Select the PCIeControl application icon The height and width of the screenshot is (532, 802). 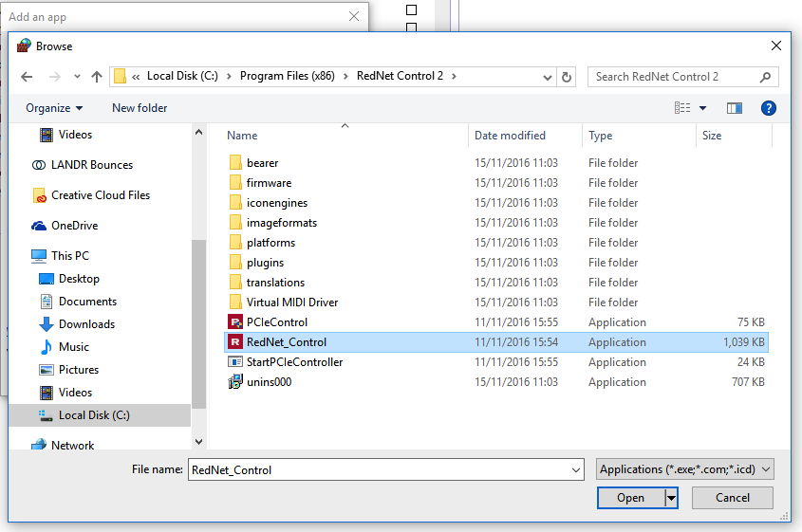(235, 322)
